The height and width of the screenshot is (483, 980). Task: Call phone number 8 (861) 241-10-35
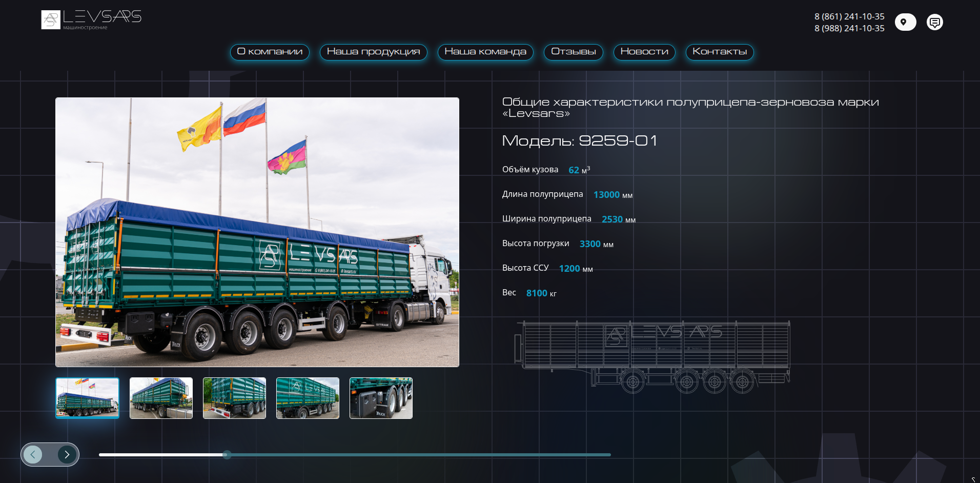(849, 16)
